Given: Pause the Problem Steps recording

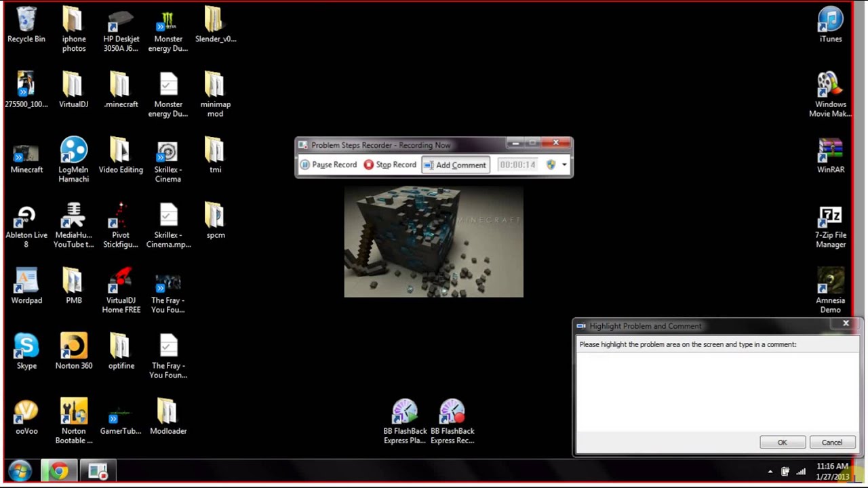Looking at the screenshot, I should (329, 165).
